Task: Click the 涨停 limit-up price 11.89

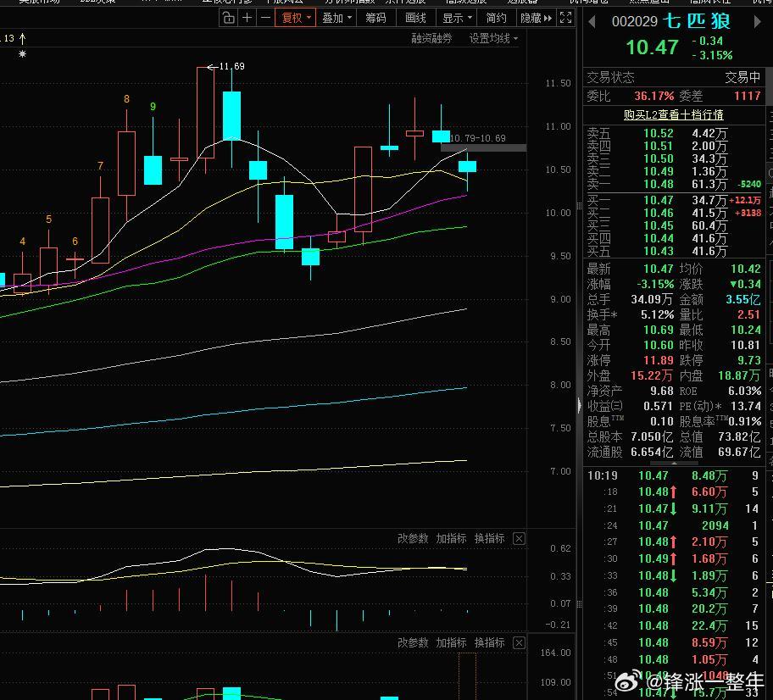Action: (x=658, y=360)
